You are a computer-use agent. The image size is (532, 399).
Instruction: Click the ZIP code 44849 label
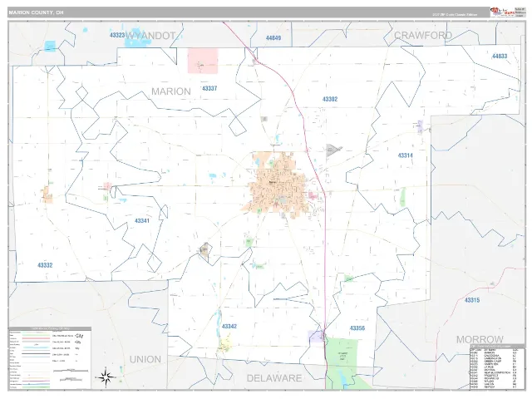(x=273, y=37)
